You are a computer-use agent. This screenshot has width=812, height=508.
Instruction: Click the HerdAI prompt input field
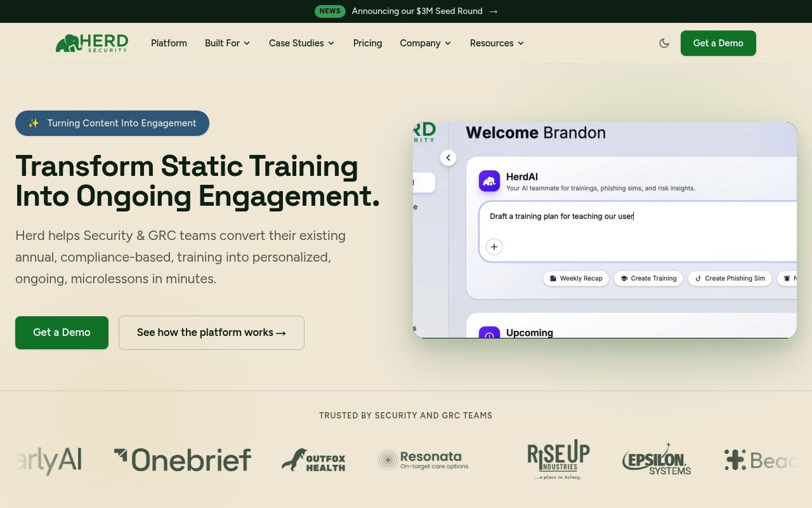point(638,231)
